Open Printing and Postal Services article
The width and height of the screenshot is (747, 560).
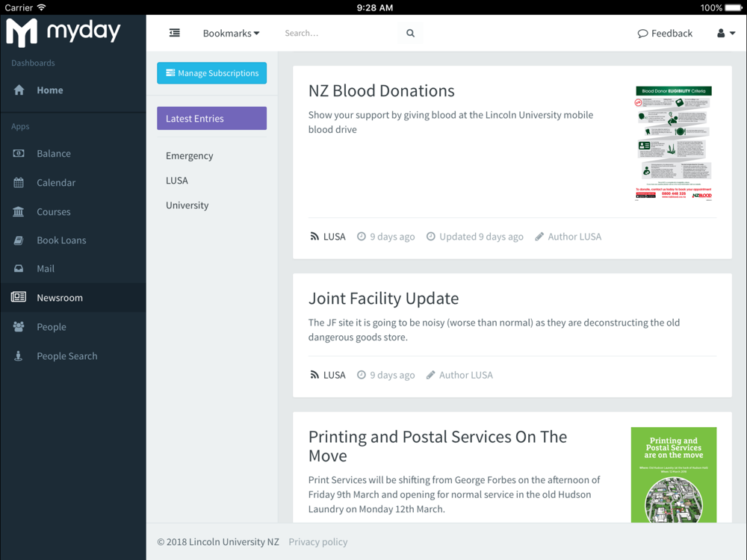438,446
